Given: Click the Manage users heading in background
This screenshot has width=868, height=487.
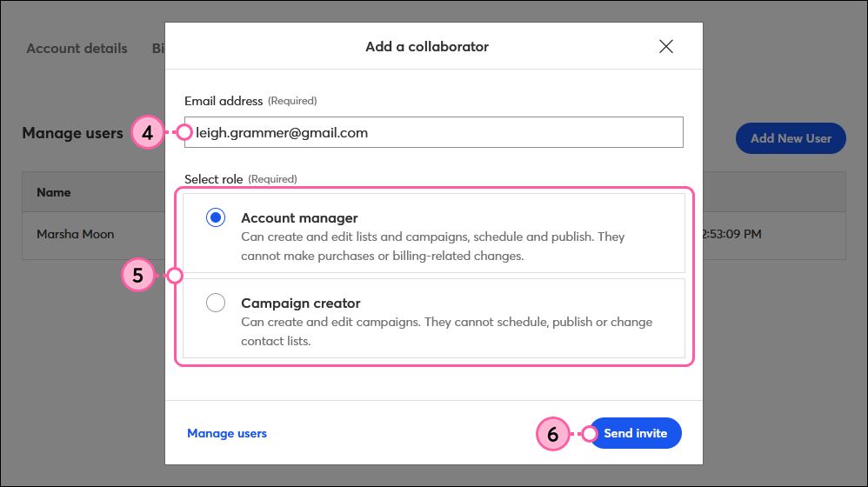Looking at the screenshot, I should click(x=72, y=133).
